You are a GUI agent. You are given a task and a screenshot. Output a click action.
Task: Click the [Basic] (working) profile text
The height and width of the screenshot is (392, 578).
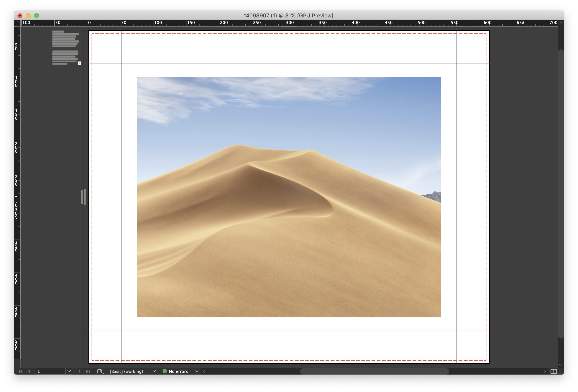(126, 371)
